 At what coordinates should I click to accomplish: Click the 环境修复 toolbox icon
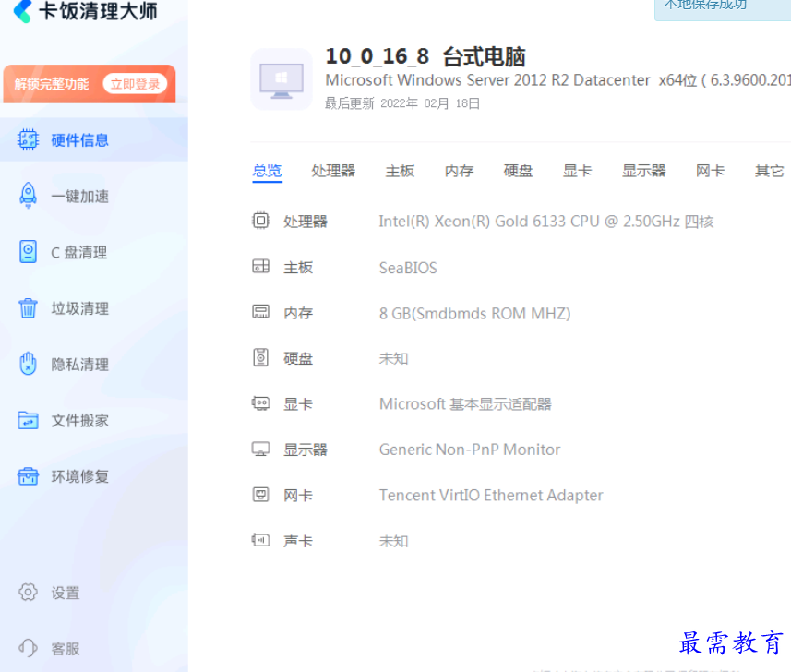click(x=28, y=476)
